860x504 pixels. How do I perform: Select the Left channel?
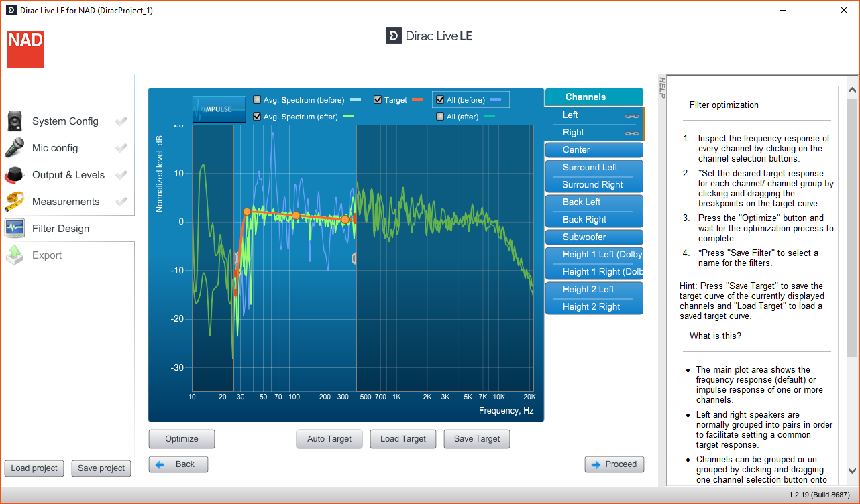click(x=594, y=115)
